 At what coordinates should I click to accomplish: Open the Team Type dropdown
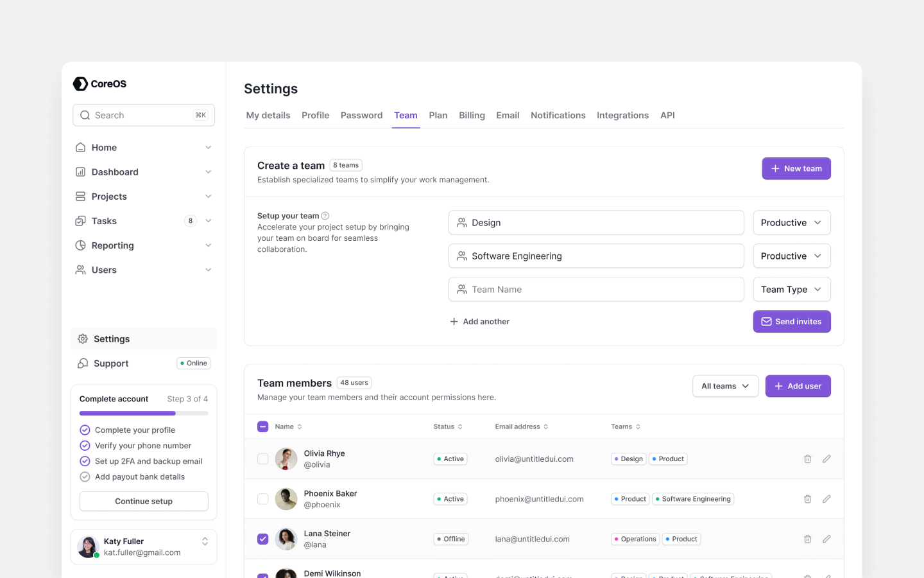point(792,289)
